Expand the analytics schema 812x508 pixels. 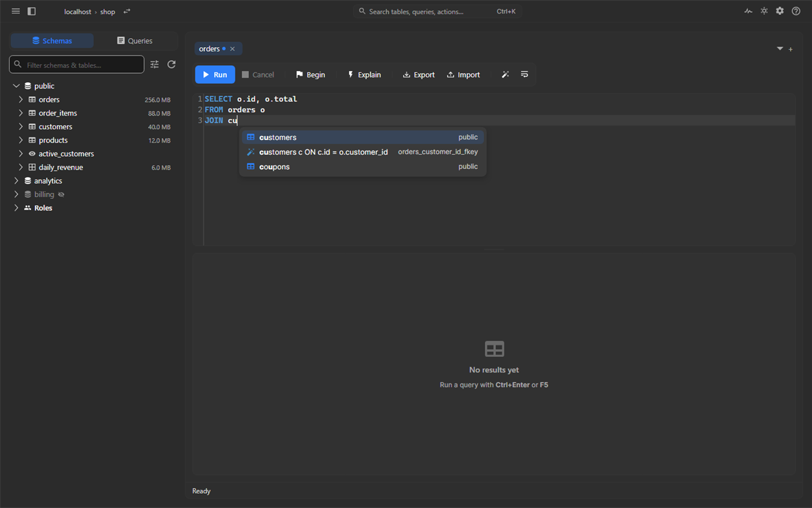(16, 181)
